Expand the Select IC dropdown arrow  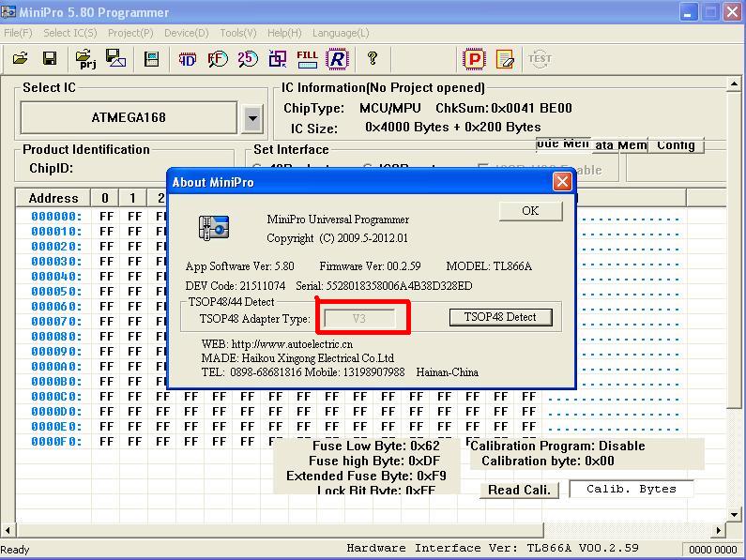[x=252, y=117]
